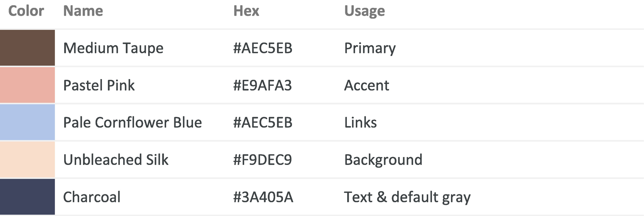
Task: Click the Hex column header
Action: pos(246,11)
